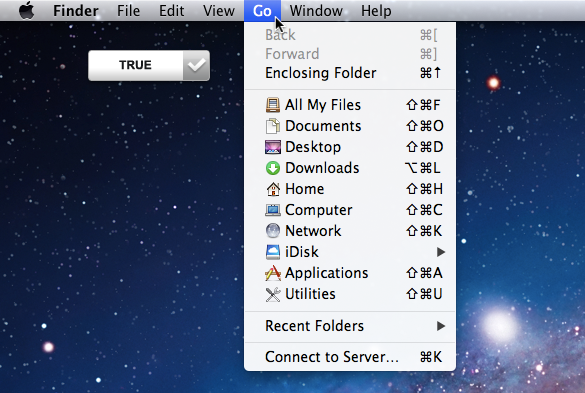Select All My Files menu entry

tap(350, 105)
